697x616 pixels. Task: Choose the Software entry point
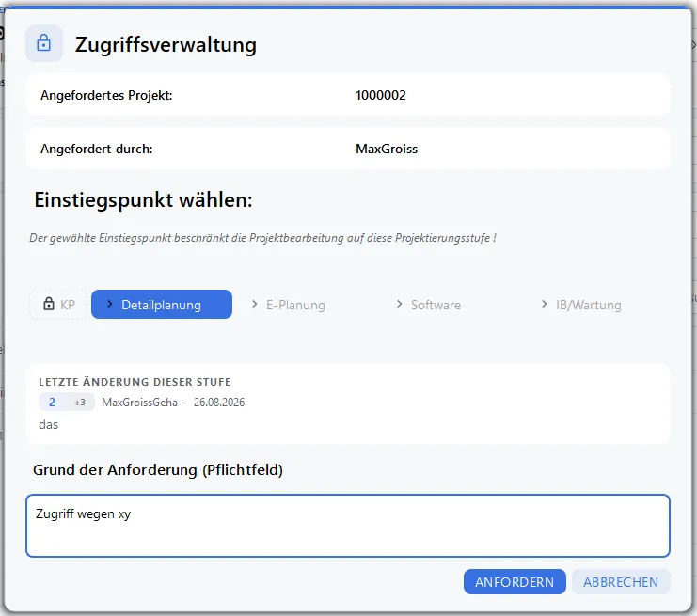pyautogui.click(x=436, y=305)
